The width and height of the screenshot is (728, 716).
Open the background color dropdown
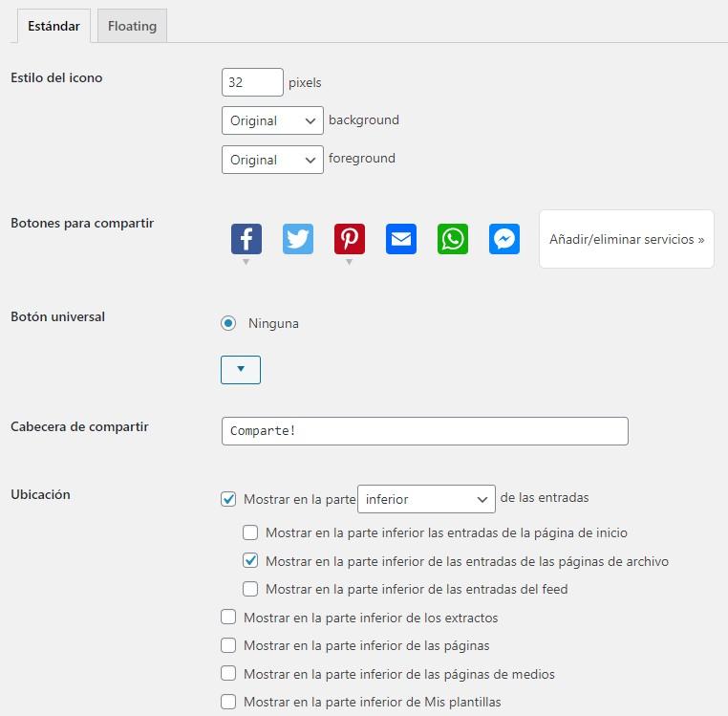tap(272, 120)
